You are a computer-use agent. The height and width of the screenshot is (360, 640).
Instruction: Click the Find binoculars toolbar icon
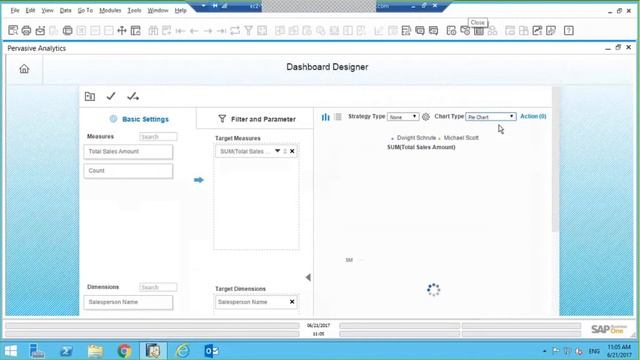tap(153, 30)
